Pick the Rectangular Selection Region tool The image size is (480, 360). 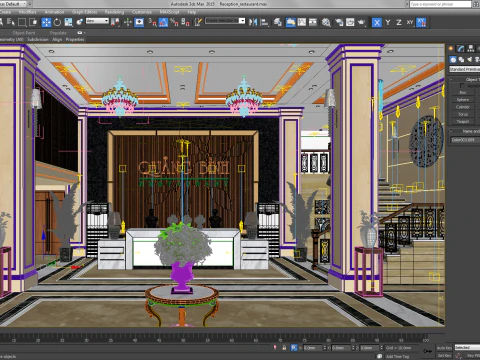(22, 22)
